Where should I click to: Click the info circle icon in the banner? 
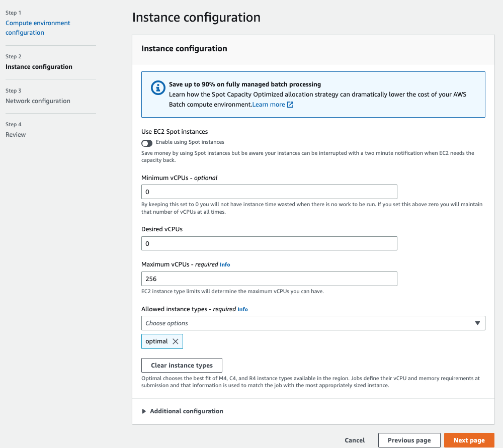tap(158, 87)
